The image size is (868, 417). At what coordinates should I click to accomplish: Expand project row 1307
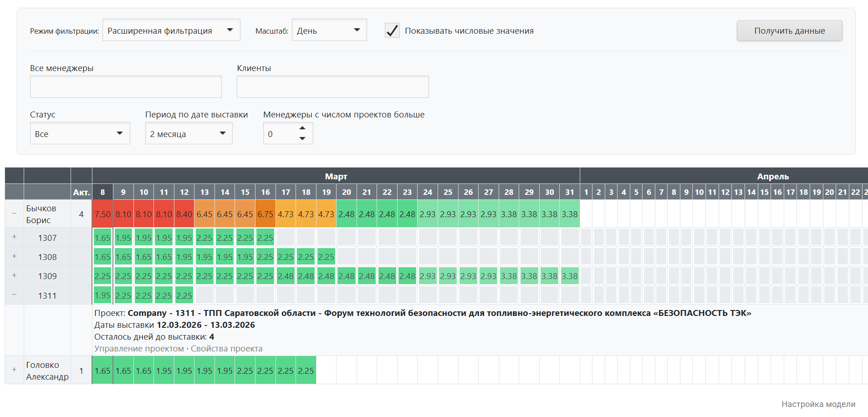coord(14,236)
